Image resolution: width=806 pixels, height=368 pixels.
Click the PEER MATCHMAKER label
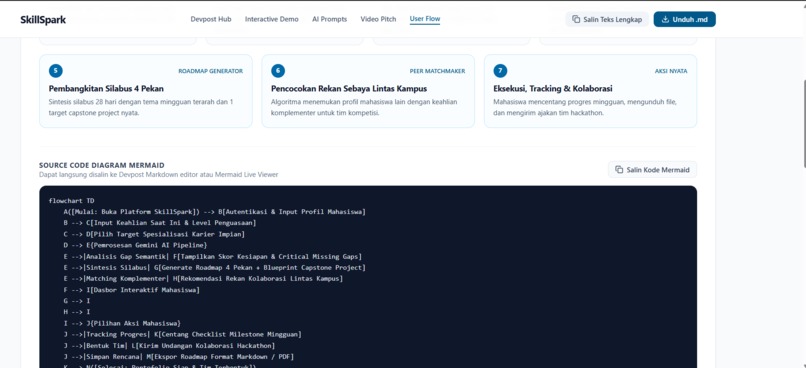tap(437, 71)
